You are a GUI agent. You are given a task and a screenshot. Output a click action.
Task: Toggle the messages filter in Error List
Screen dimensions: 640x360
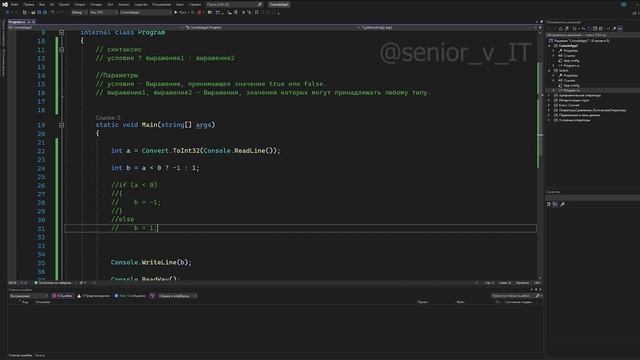click(130, 296)
